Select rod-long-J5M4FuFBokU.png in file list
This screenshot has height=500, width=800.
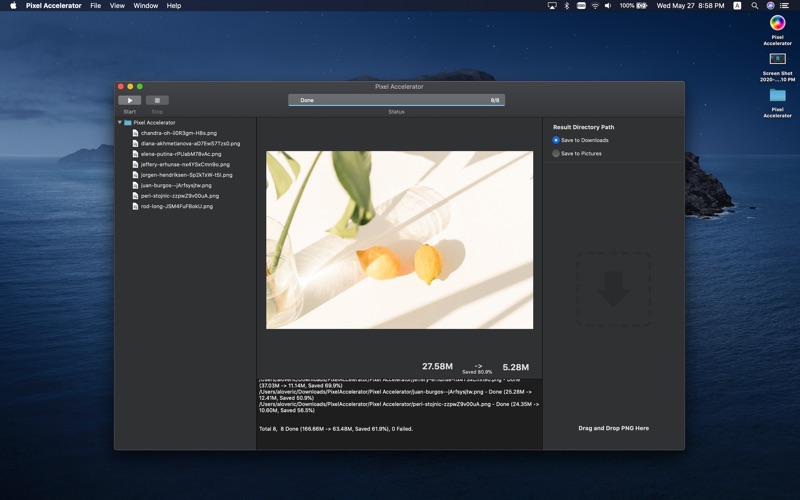(176, 206)
